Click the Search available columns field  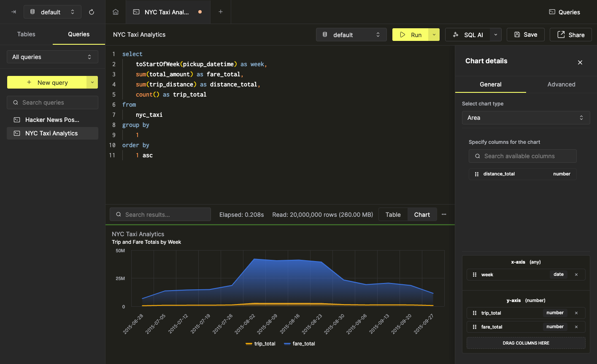pos(523,156)
